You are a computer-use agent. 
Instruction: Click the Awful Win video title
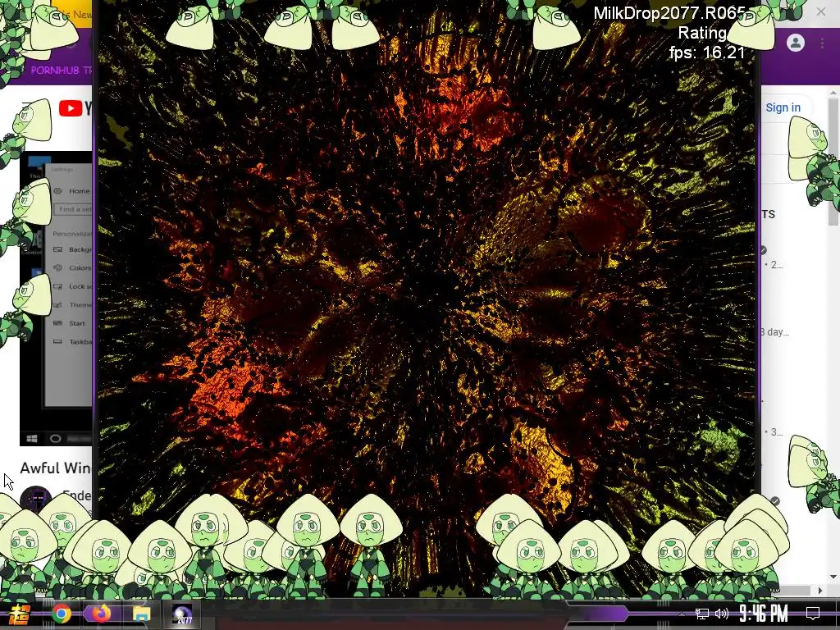click(x=56, y=468)
